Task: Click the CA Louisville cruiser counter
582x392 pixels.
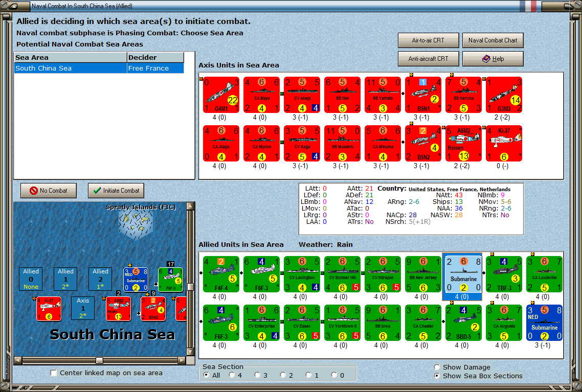Action: click(545, 274)
